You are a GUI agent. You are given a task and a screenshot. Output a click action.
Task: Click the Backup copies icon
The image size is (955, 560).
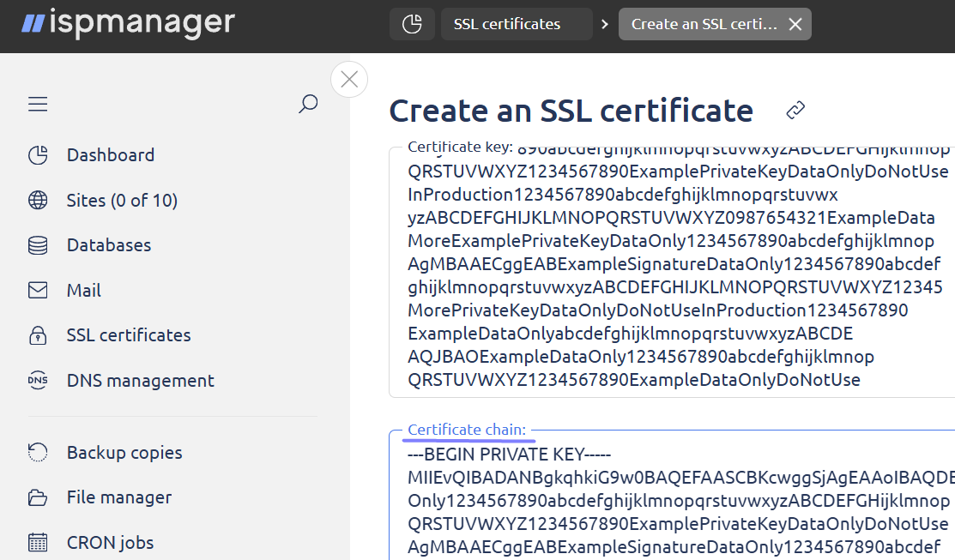[x=38, y=453]
